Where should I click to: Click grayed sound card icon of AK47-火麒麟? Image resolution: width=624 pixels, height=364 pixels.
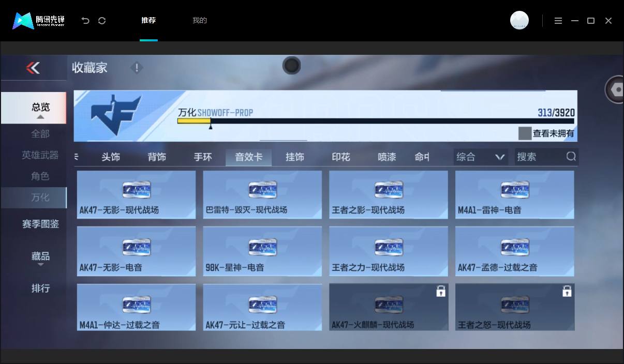tap(389, 305)
